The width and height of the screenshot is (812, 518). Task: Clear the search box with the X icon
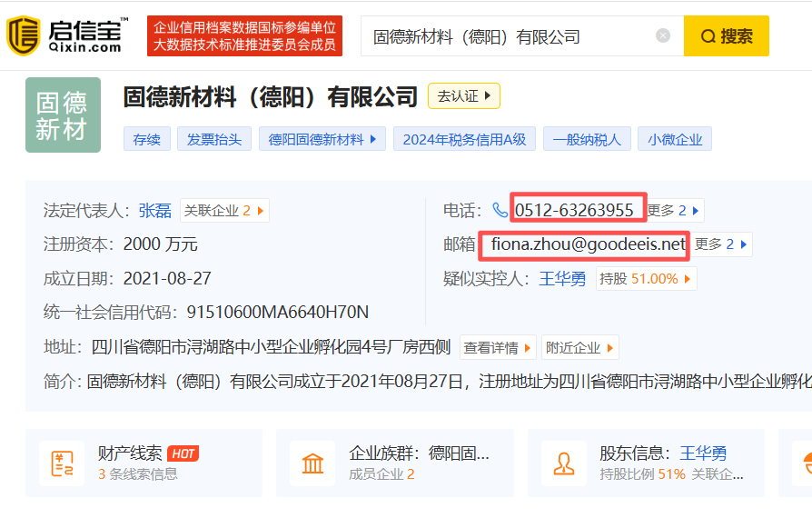[x=663, y=35]
